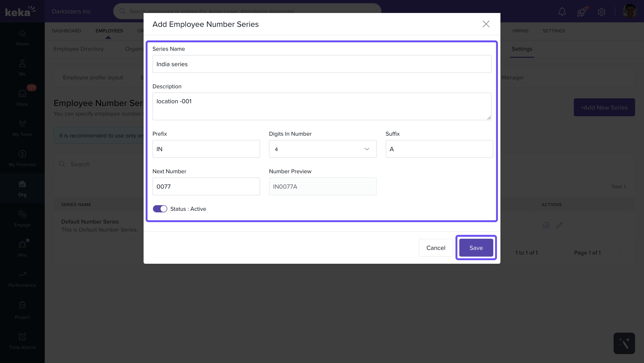Screen dimensions: 644x363
Task: Click into the Prefix input field
Action: point(206,149)
